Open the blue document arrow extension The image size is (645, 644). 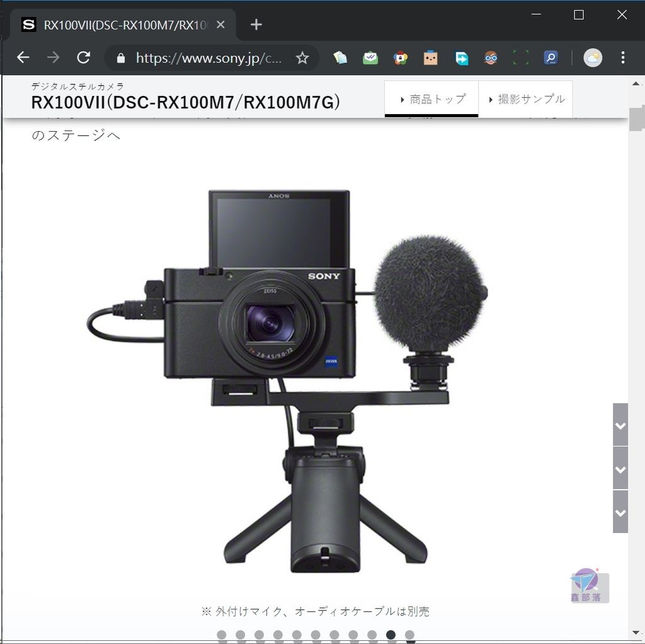coord(461,57)
